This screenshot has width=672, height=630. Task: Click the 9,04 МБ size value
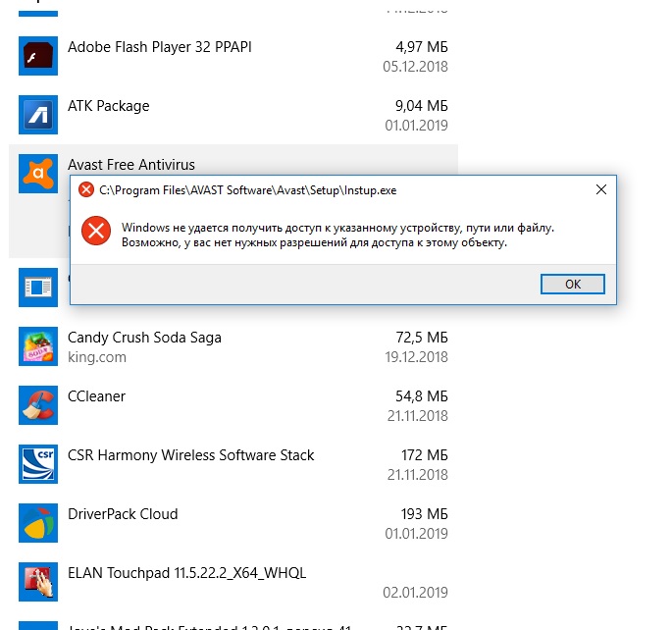pos(422,106)
